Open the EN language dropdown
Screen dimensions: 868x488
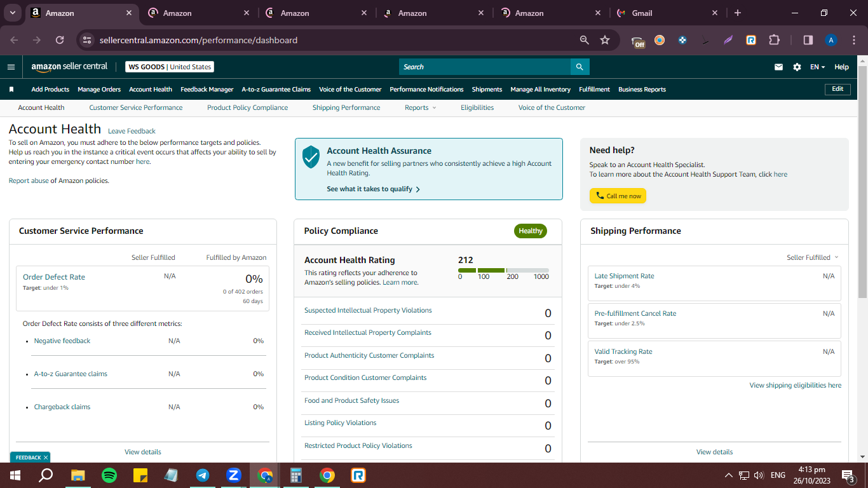[817, 67]
